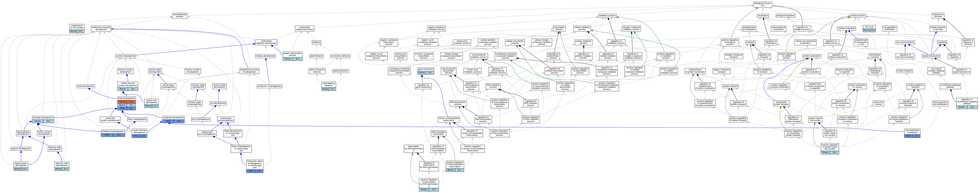Click the system development node

point(126,56)
